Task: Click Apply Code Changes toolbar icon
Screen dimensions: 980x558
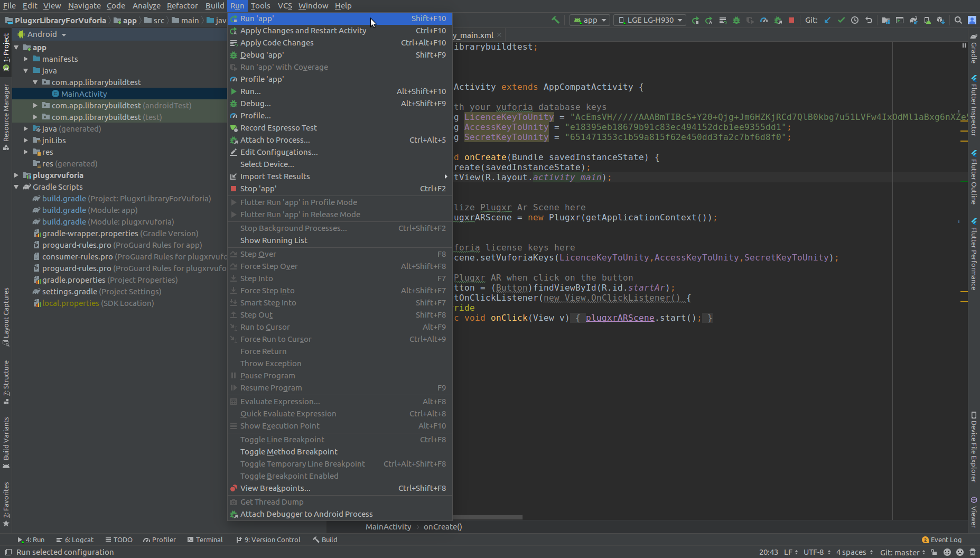Action: [723, 20]
